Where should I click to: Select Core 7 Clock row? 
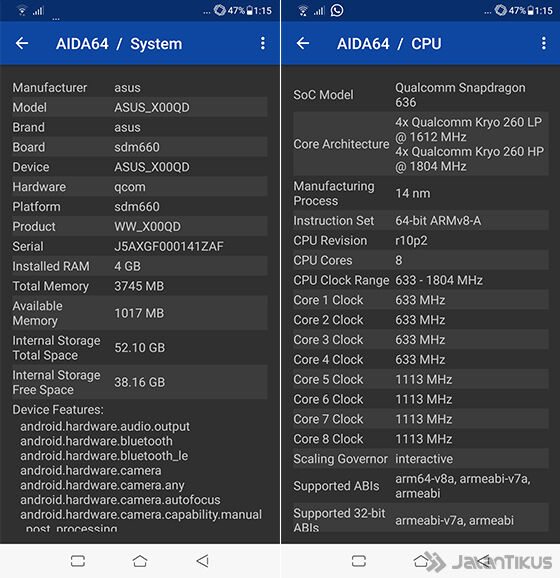421,420
